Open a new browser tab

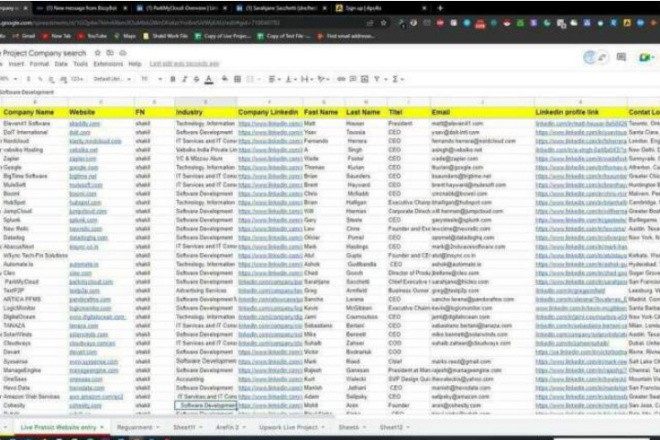click(440, 8)
